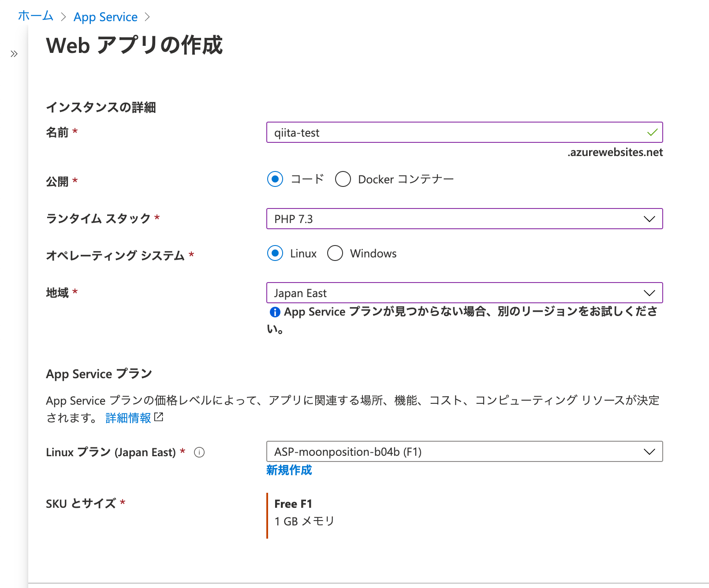Click the 名前 field label
This screenshot has height=588, width=709.
point(57,132)
